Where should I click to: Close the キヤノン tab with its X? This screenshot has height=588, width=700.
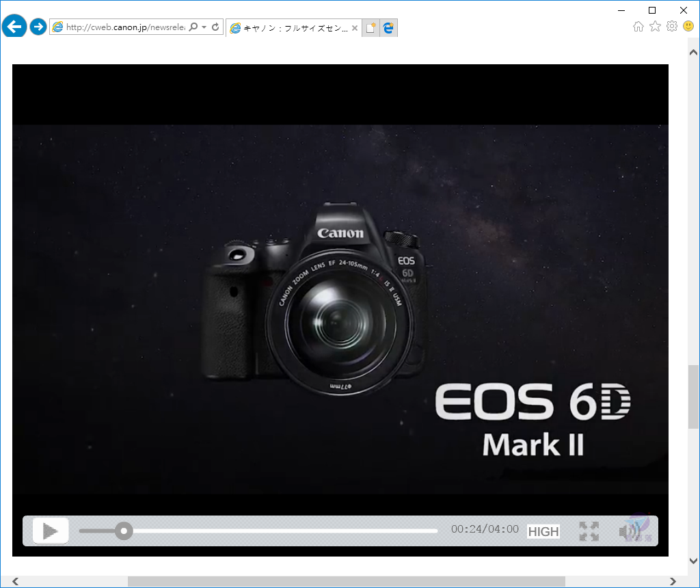(355, 28)
